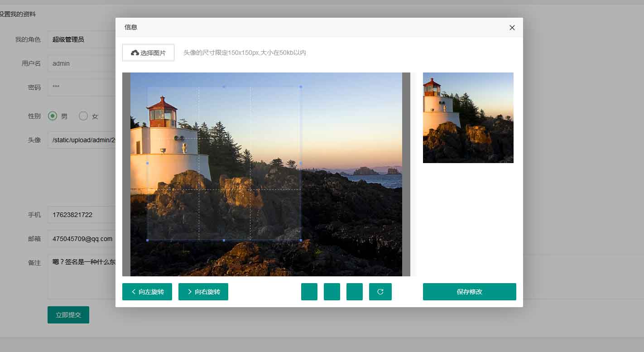Select the 女 gender radio button
This screenshot has height=352, width=644.
[83, 116]
